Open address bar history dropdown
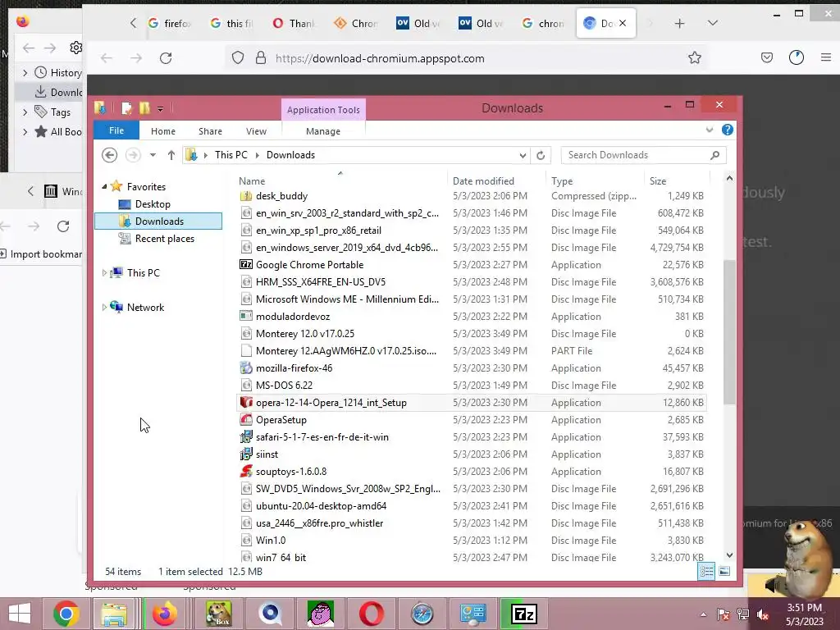Image resolution: width=840 pixels, height=630 pixels. tap(523, 155)
